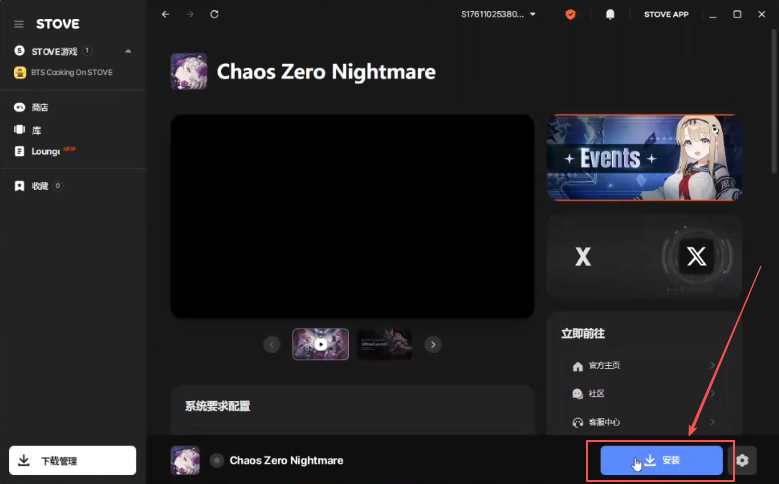Open the X social media tile
Screen dimensions: 779x484
pyautogui.click(x=644, y=256)
